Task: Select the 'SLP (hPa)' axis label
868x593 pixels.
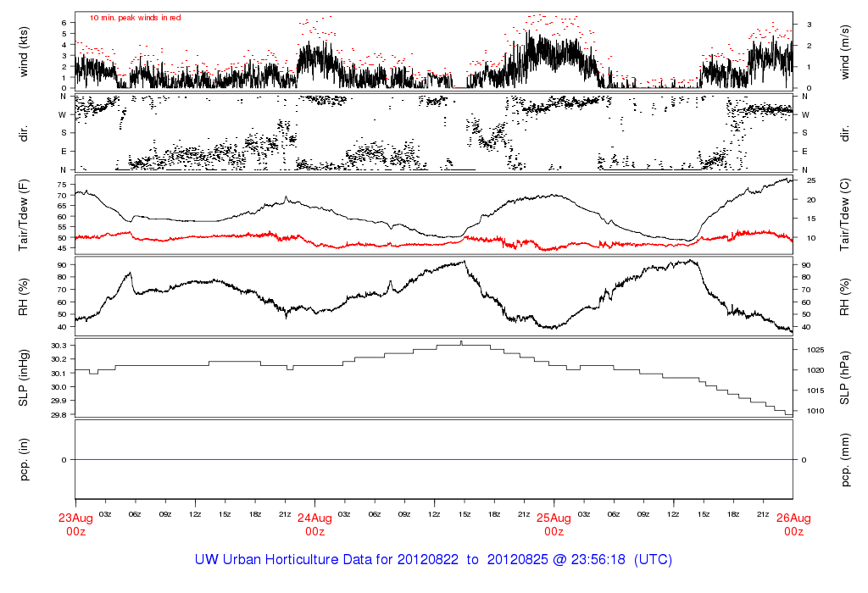Action: click(x=845, y=379)
